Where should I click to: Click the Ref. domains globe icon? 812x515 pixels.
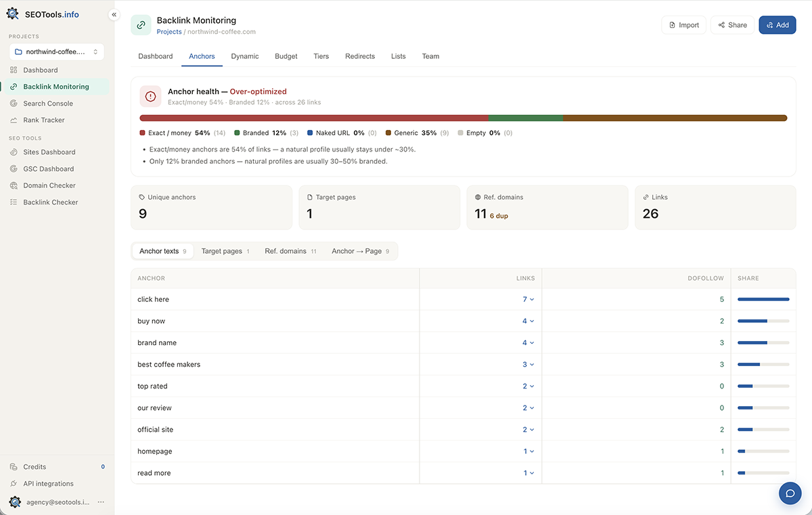(478, 198)
